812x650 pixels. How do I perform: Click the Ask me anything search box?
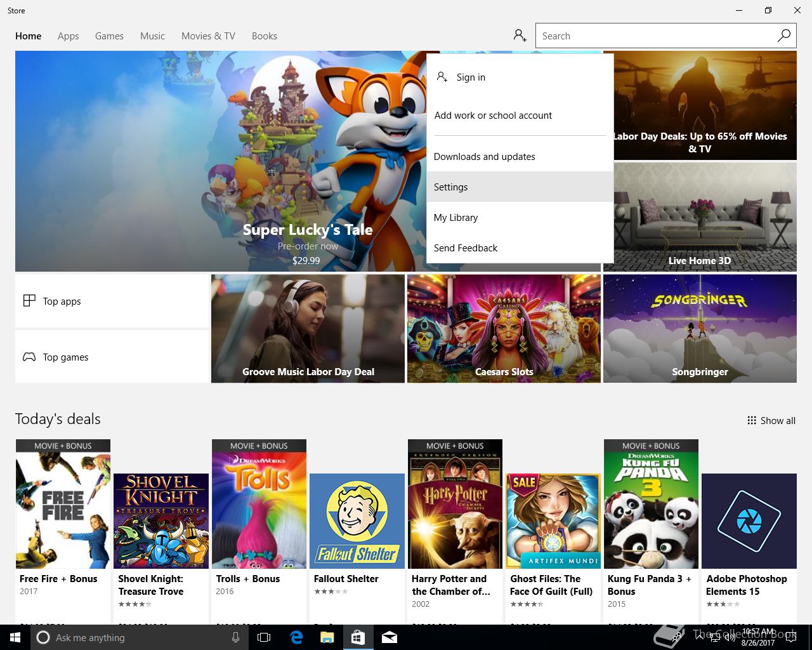[x=138, y=637]
